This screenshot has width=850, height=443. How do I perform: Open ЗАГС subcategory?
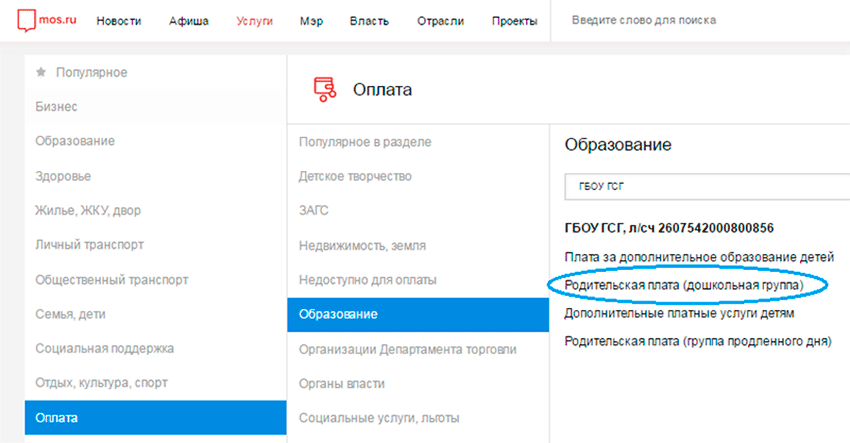tap(313, 210)
